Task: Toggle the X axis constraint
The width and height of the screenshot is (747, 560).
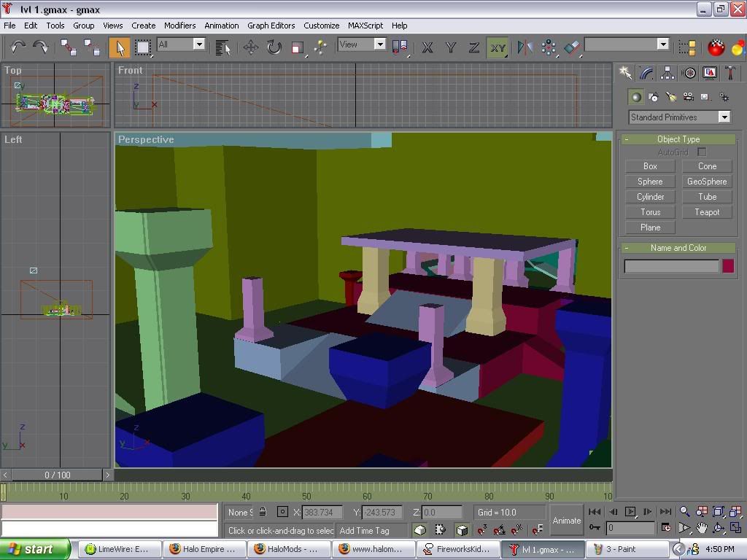Action: (x=427, y=47)
